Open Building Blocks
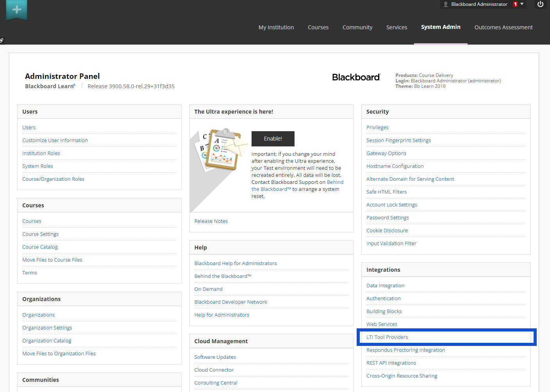This screenshot has width=550, height=392. click(x=384, y=312)
